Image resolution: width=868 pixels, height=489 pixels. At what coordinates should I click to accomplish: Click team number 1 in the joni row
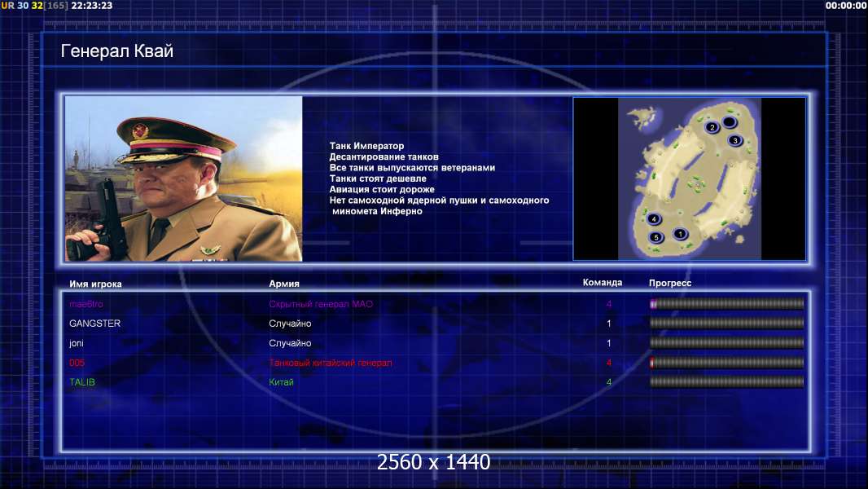609,343
